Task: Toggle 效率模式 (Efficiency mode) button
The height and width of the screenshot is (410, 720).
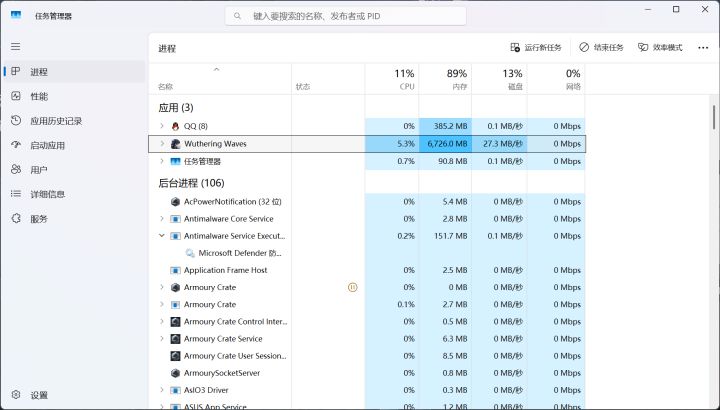Action: (x=661, y=47)
